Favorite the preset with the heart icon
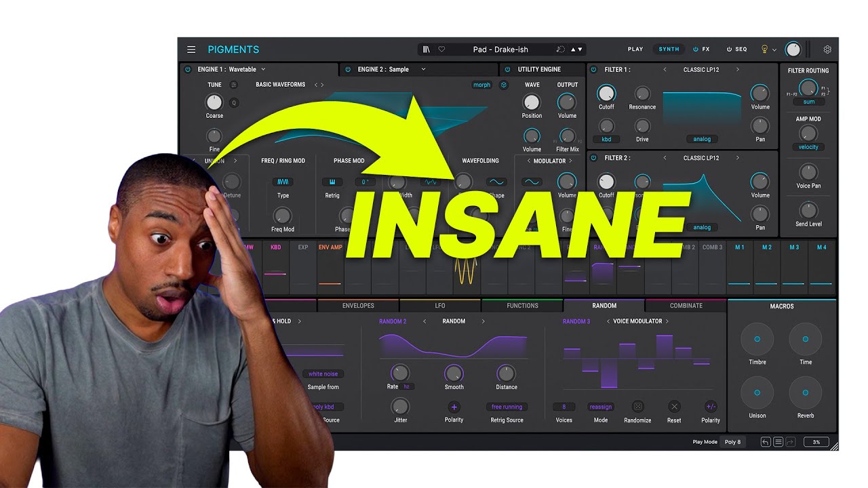Viewport: 868px width, 488px height. (x=441, y=49)
